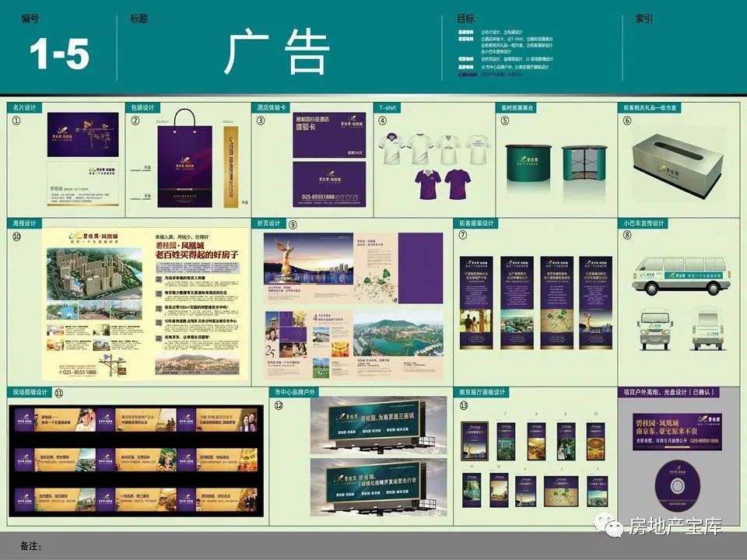Click circled number ① in 名片设计
Viewport: 747px width, 560px height.
pos(16,121)
